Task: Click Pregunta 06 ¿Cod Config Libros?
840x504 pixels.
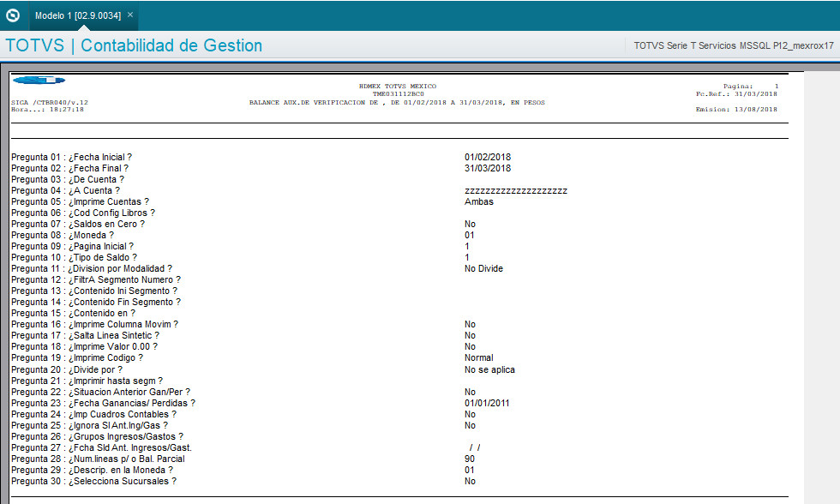Action: [x=83, y=213]
